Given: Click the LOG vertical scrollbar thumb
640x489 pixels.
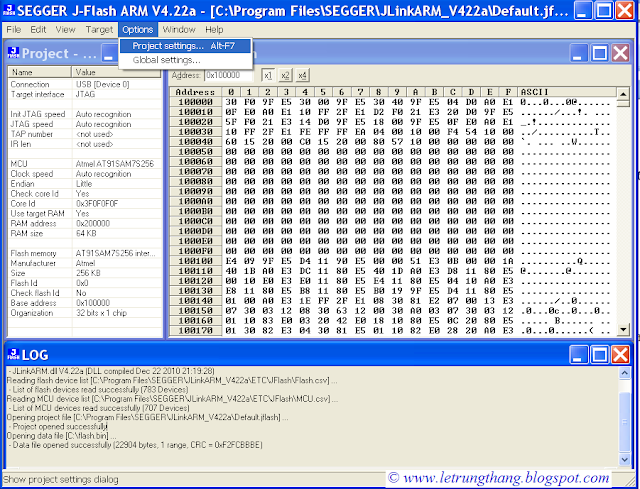Looking at the screenshot, I should (624, 422).
